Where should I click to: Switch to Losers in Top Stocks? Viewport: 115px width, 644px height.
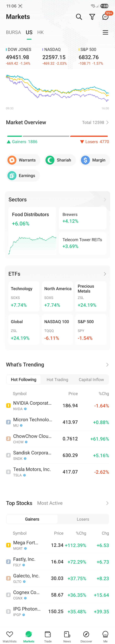(83, 519)
